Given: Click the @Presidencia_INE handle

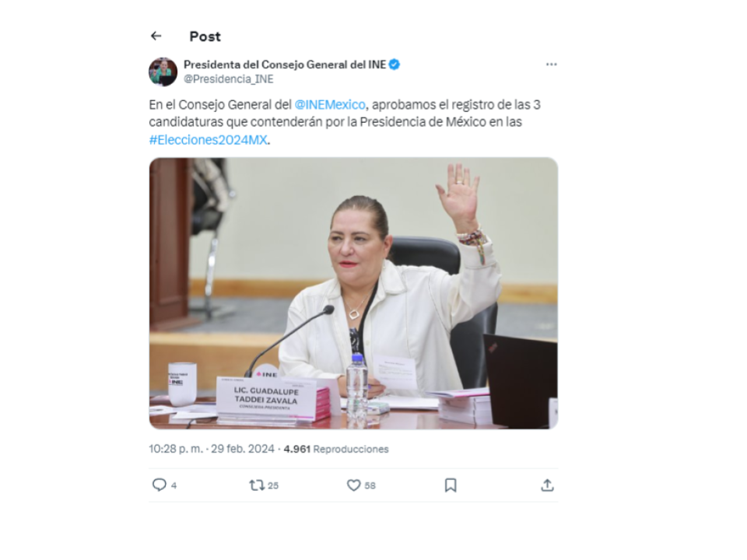Looking at the screenshot, I should click(x=229, y=79).
